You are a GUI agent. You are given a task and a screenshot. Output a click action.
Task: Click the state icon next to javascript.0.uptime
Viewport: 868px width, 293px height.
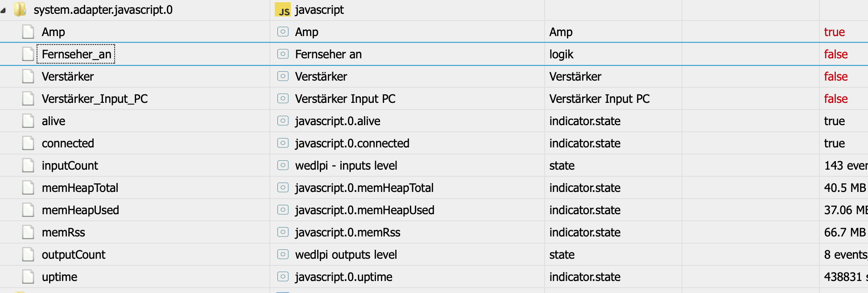pos(283,277)
